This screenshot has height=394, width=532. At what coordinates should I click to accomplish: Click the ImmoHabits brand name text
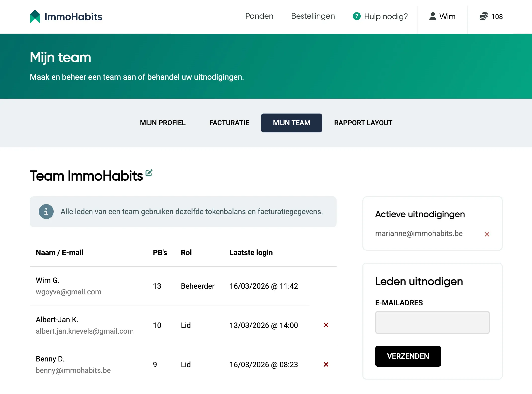(x=73, y=17)
